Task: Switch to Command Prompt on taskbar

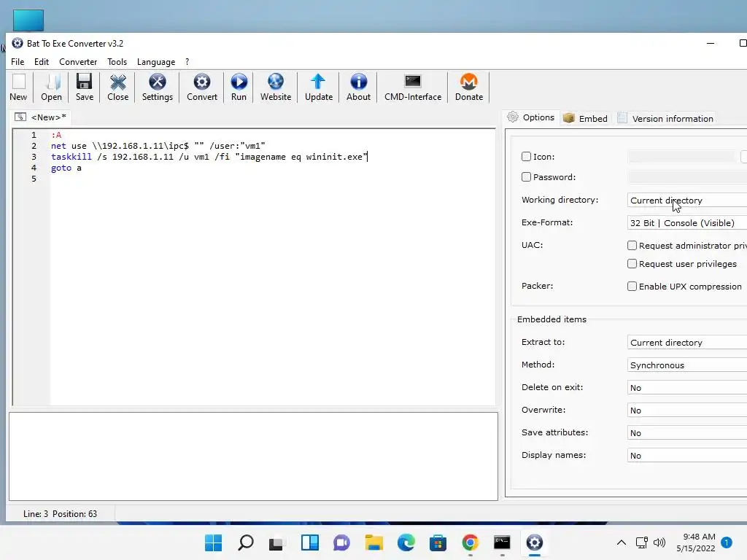Action: point(502,542)
